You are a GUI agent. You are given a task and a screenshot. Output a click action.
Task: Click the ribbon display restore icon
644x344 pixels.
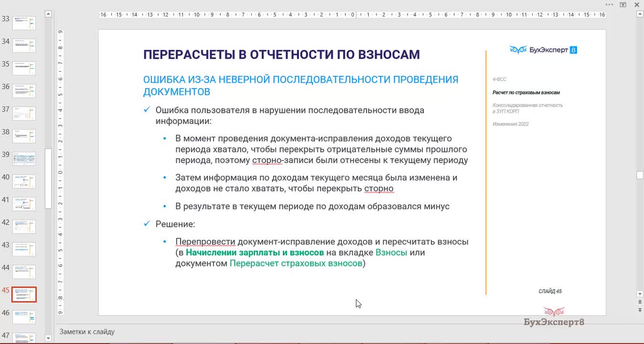pos(623,5)
